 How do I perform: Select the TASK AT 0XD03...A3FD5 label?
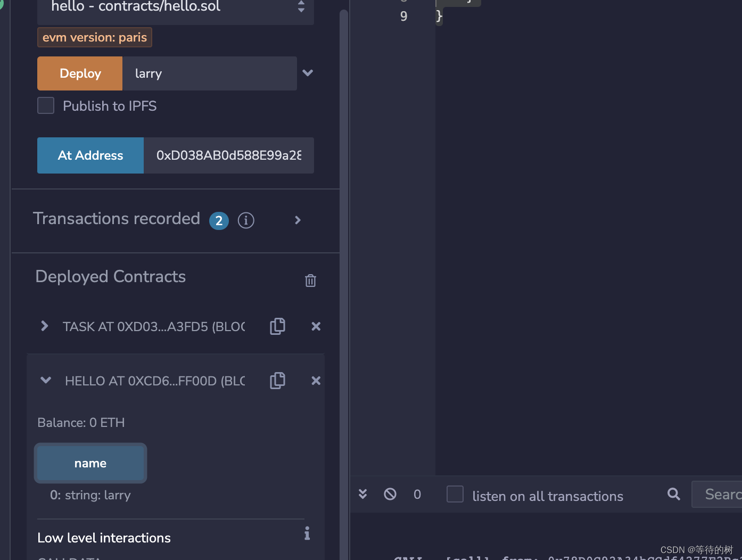pyautogui.click(x=154, y=326)
